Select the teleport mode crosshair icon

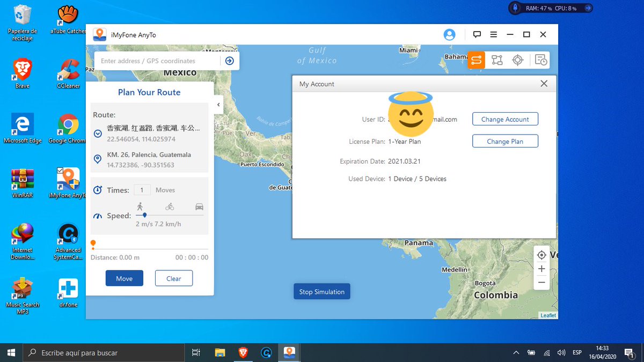click(517, 60)
